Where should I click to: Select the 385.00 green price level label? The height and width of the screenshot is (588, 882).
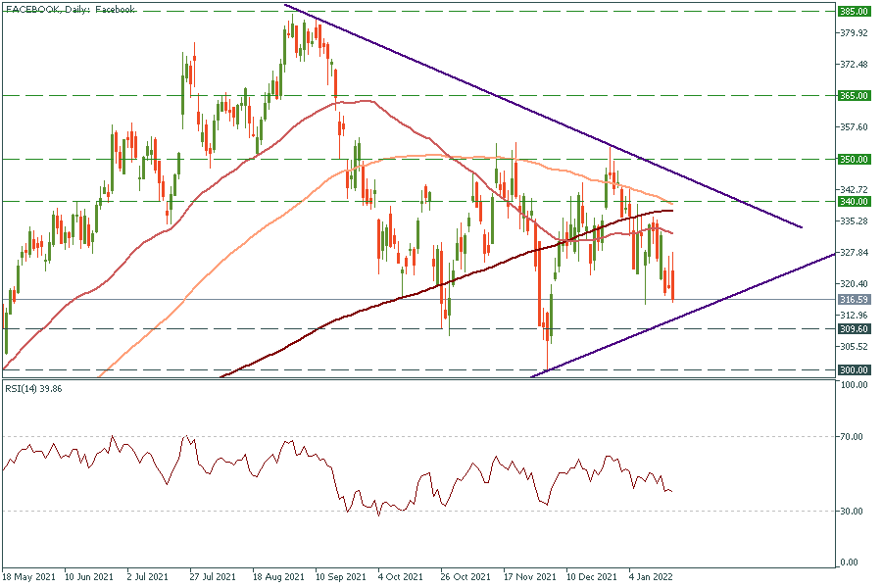(854, 12)
